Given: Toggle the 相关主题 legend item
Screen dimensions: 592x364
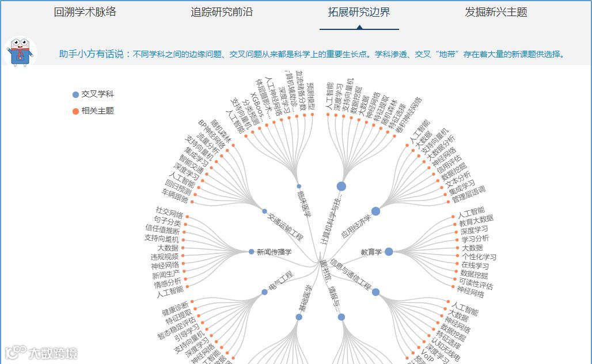Looking at the screenshot, I should pyautogui.click(x=93, y=111).
